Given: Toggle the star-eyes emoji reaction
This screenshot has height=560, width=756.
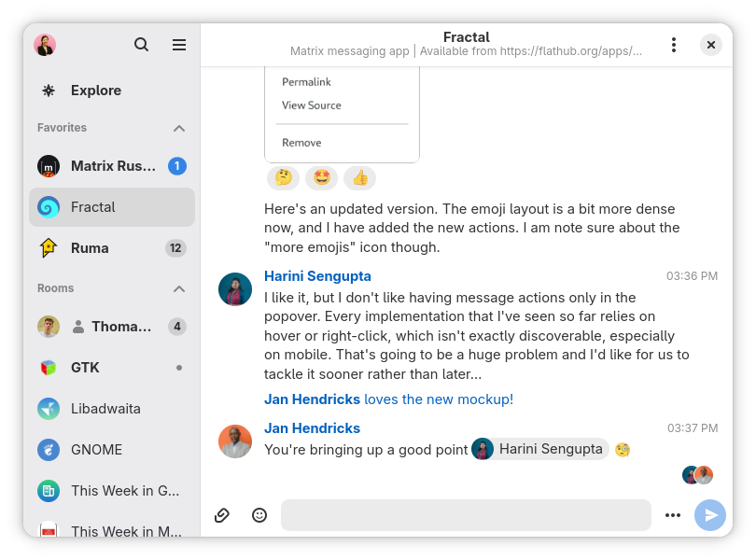Looking at the screenshot, I should [x=321, y=177].
